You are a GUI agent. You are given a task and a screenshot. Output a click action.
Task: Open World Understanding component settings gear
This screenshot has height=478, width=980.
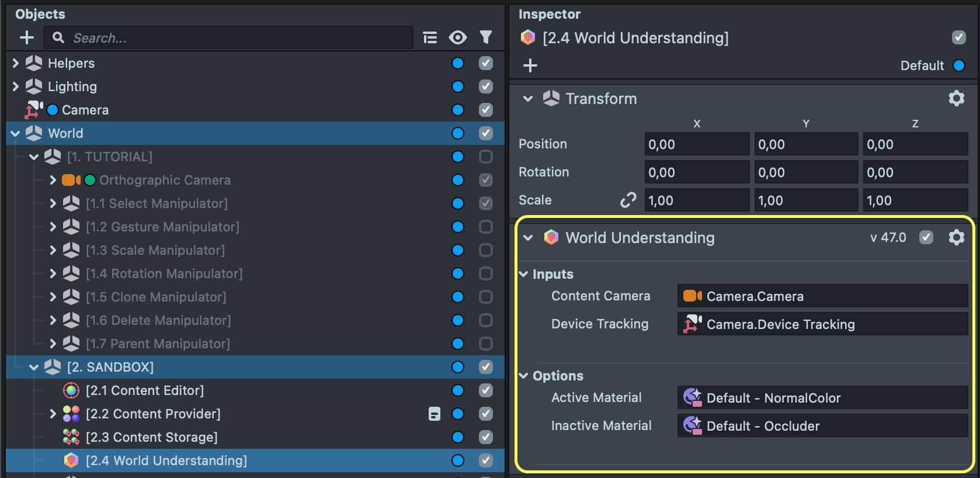(956, 237)
